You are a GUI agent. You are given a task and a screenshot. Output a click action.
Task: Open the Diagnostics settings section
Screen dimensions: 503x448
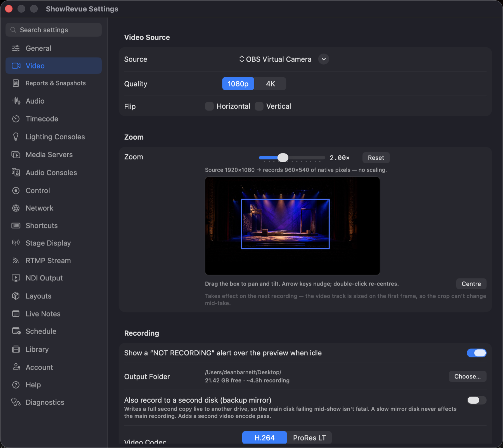tap(53, 402)
